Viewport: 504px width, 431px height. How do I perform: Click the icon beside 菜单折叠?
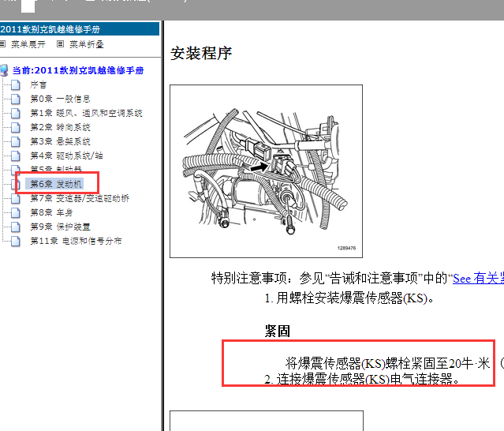click(60, 44)
